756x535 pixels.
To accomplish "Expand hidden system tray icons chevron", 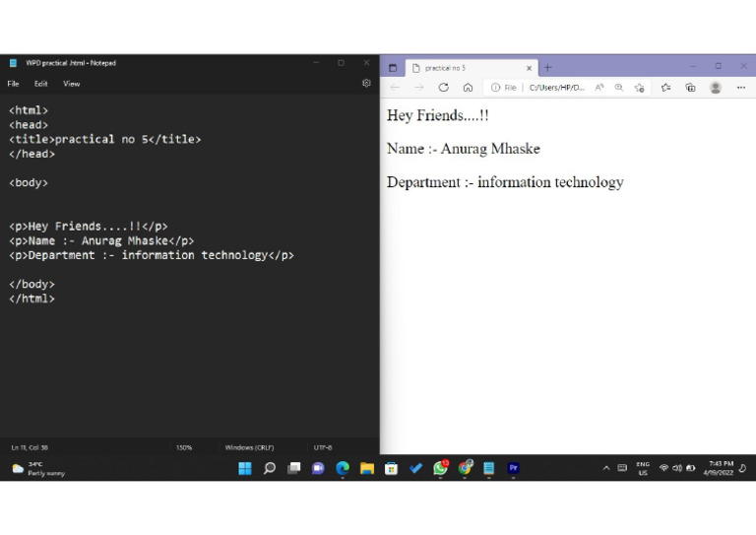I will point(605,468).
